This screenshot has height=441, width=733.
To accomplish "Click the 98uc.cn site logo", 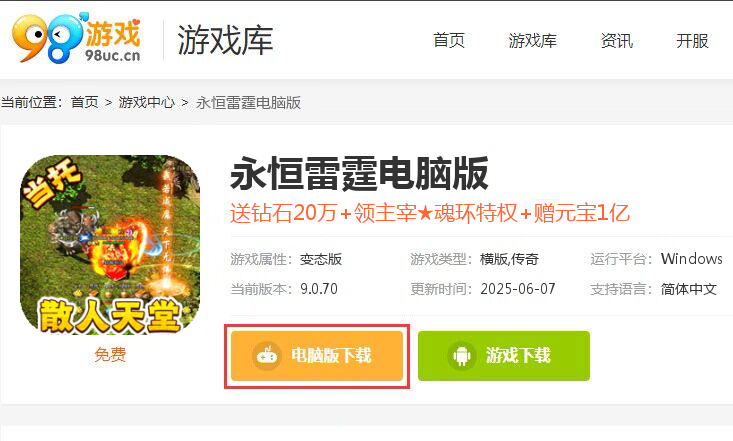I will pyautogui.click(x=76, y=37).
